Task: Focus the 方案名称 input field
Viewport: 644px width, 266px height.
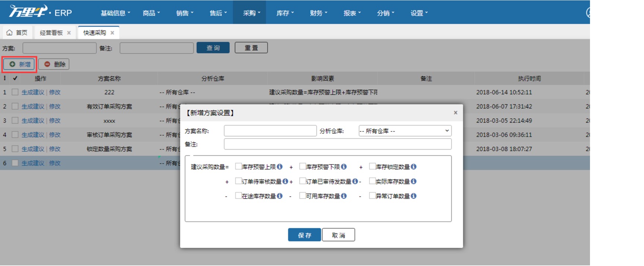Action: coord(270,131)
